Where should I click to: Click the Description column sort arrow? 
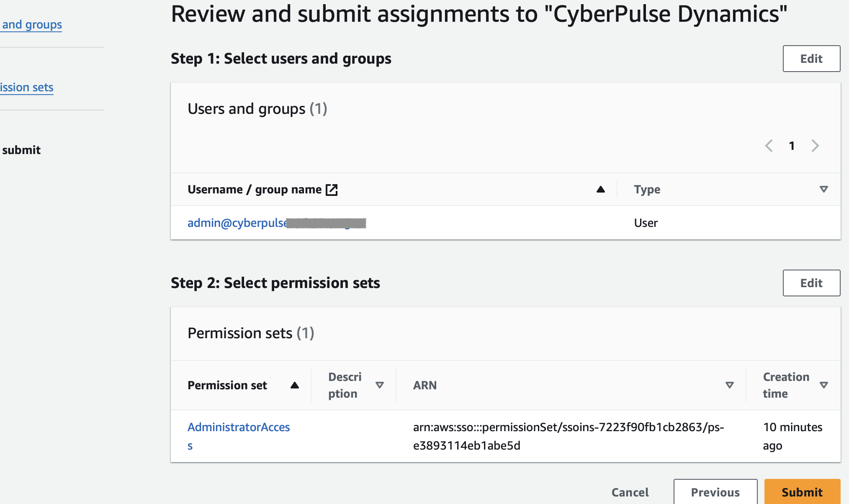click(380, 385)
